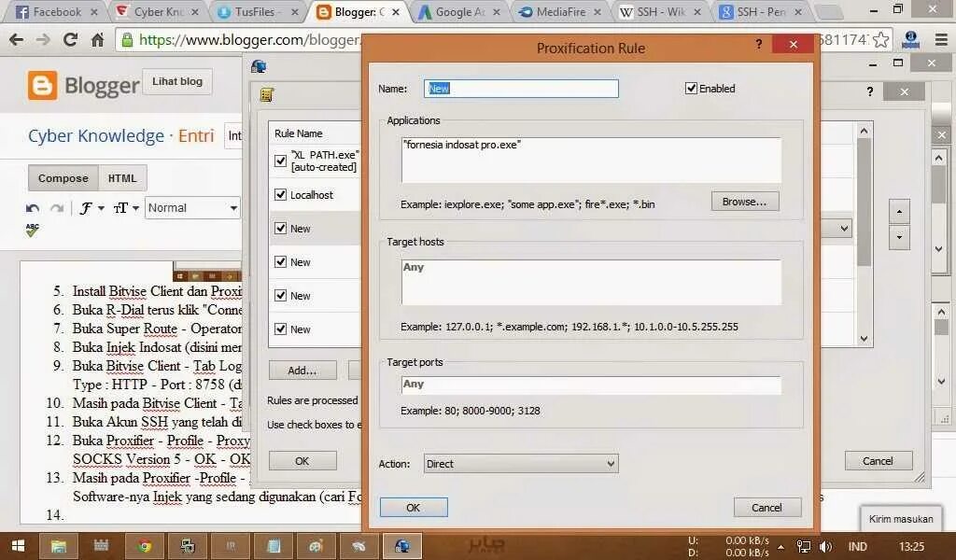Click the Proxification Rules notepad icon
The height and width of the screenshot is (560, 956).
coord(266,94)
